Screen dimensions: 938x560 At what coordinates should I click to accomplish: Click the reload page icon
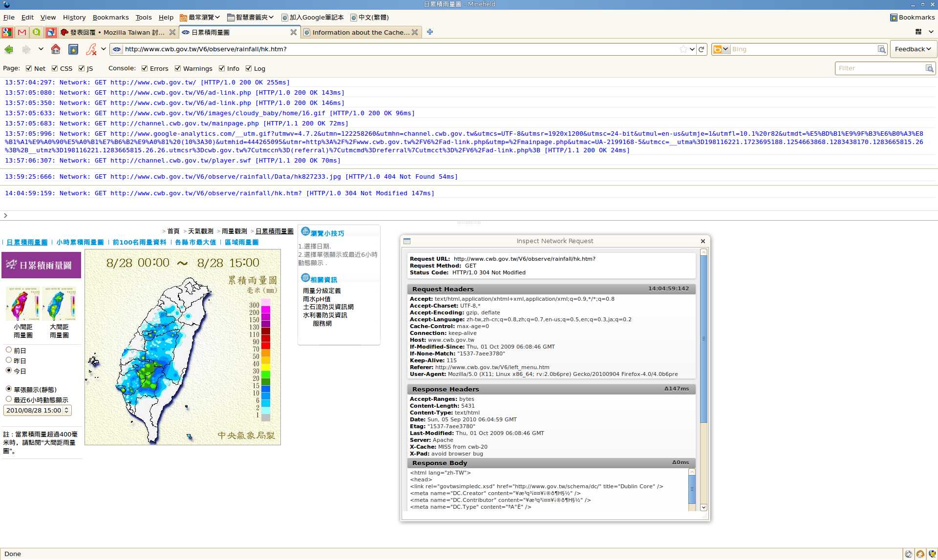[702, 49]
